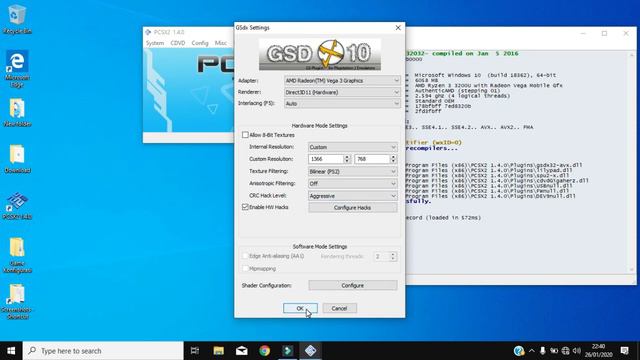Click the battery tray icon
Image resolution: width=640 pixels, height=360 pixels.
click(x=554, y=351)
